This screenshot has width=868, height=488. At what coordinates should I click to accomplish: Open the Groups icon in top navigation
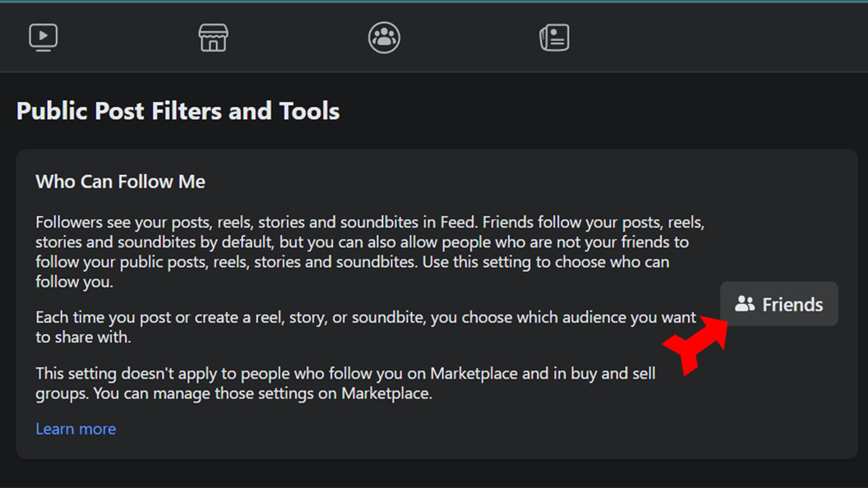(384, 37)
